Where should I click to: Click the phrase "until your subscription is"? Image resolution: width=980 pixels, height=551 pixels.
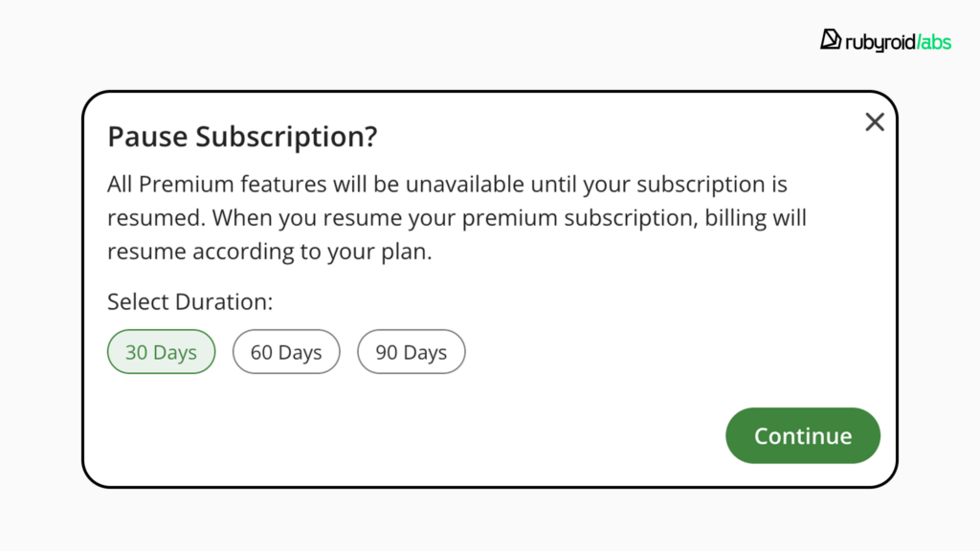671,184
